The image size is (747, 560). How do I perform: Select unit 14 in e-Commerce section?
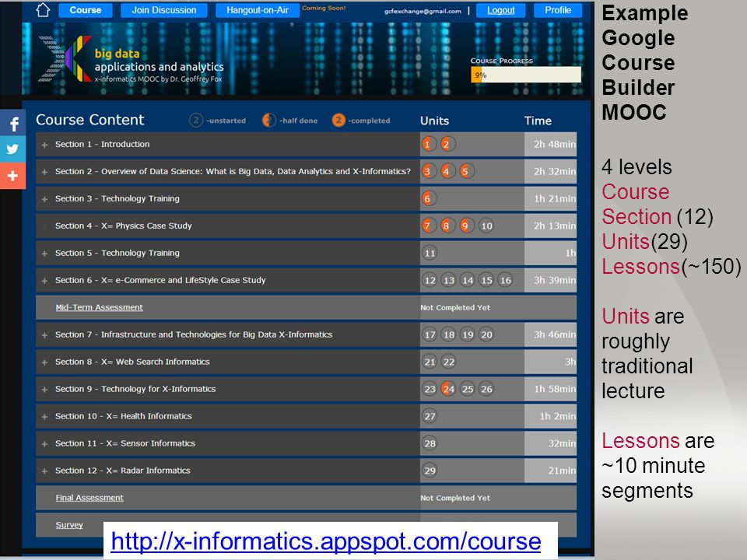[x=467, y=281]
